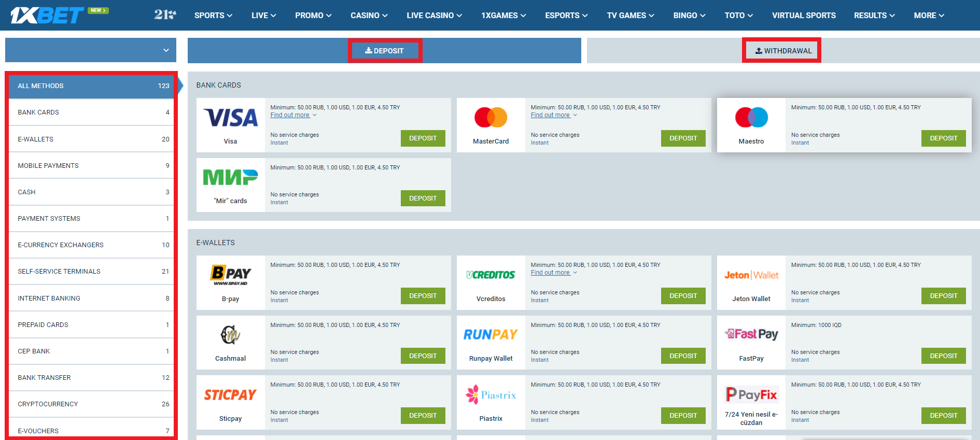Click DEPOSIT button for MasterCard
The height and width of the screenshot is (440, 980).
click(x=683, y=138)
